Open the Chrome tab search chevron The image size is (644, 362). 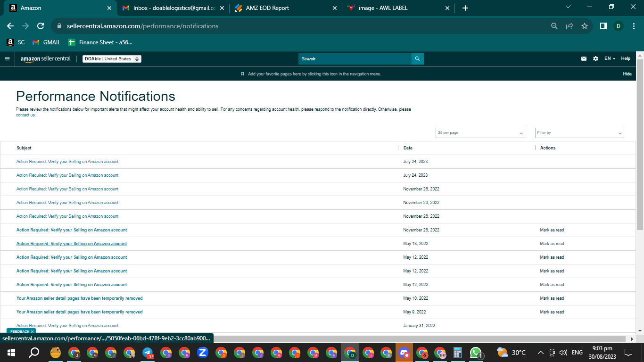click(x=568, y=7)
